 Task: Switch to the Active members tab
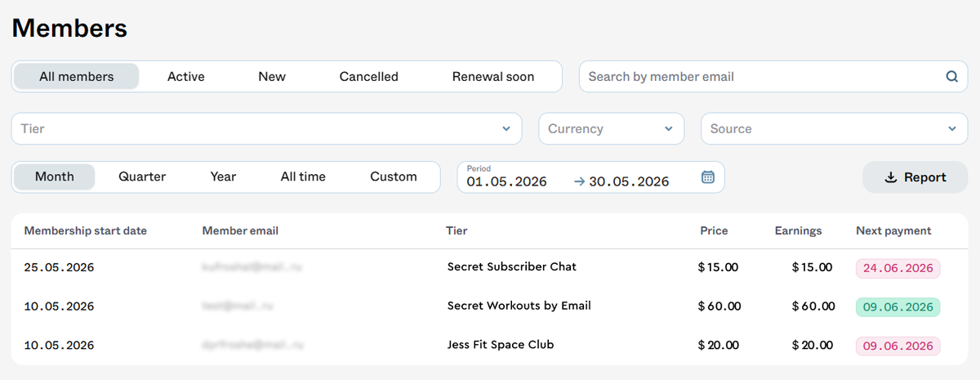[186, 77]
